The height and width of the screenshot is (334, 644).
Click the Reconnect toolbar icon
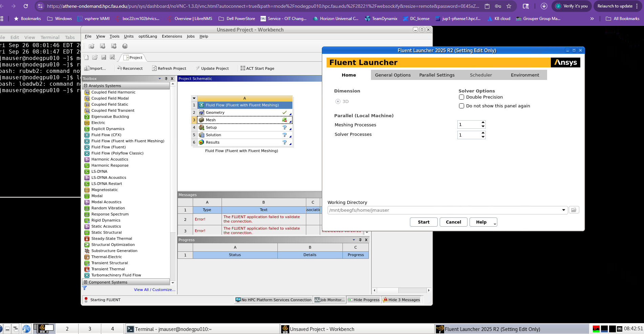(120, 68)
